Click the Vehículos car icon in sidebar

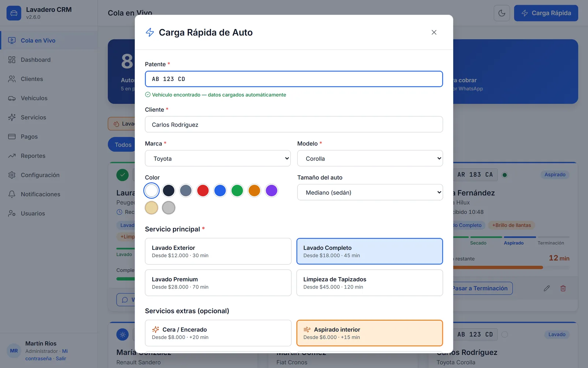[x=12, y=98]
